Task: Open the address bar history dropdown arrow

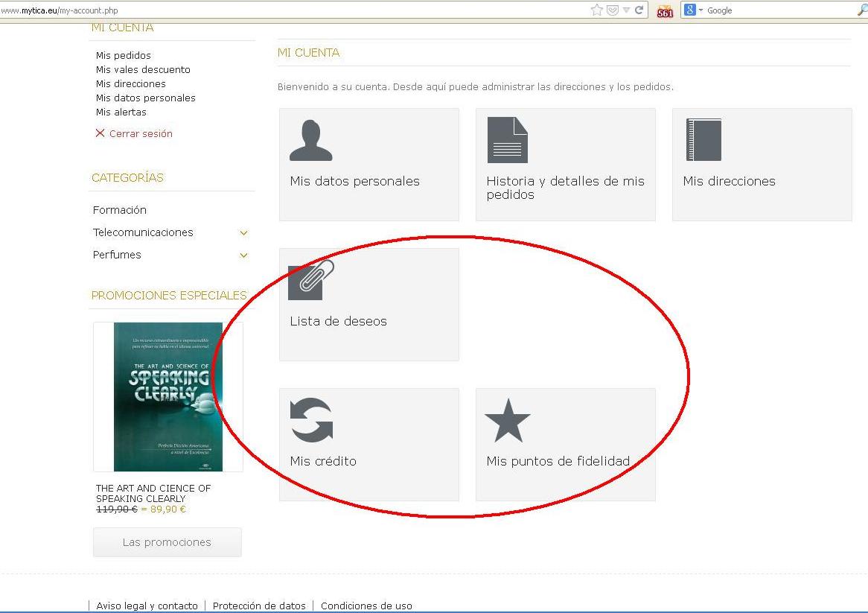Action: (626, 10)
